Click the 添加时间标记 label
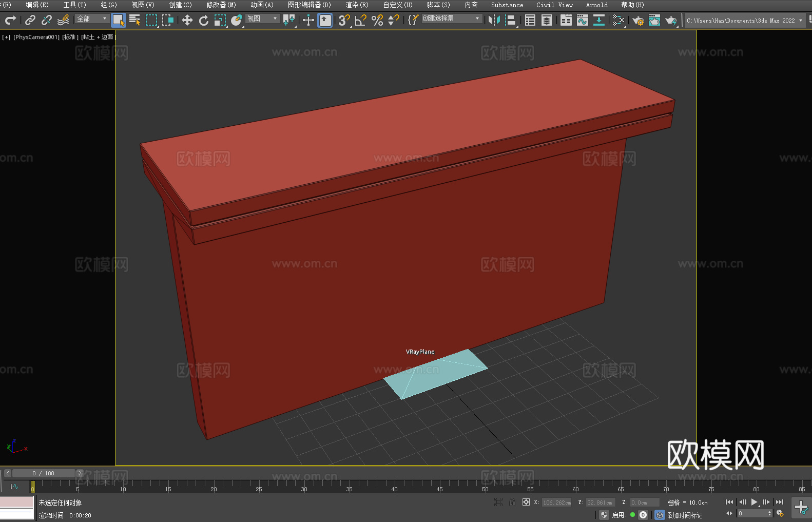 tap(684, 515)
